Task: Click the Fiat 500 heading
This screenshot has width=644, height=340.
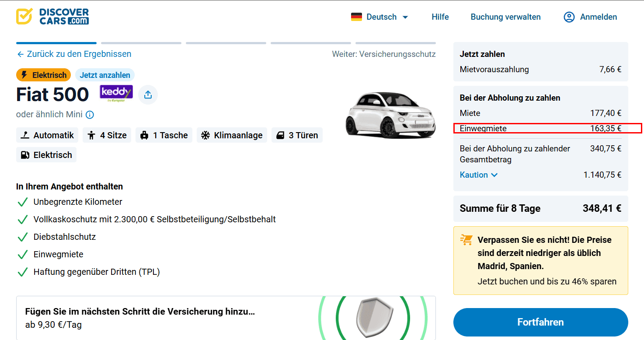Action: pyautogui.click(x=52, y=95)
